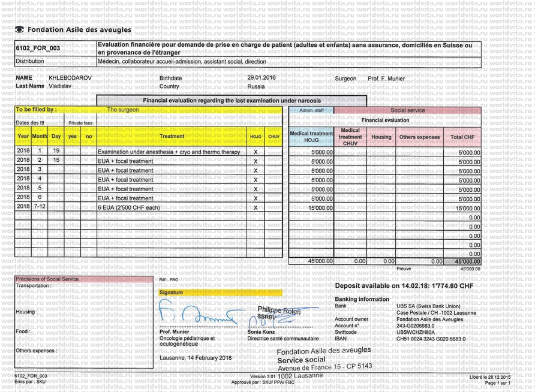Select "Approuvé par : SKU/ PPA/ FBC"
The image size is (535, 392).
(263, 382)
